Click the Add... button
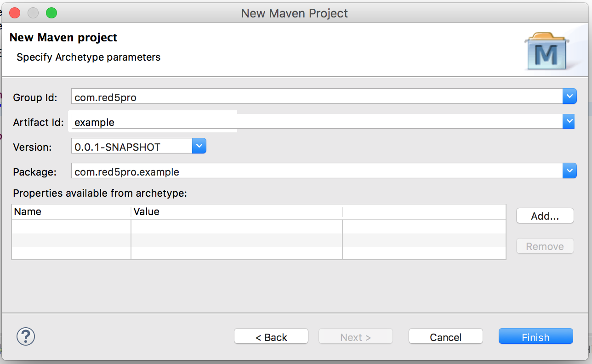Image resolution: width=592 pixels, height=364 pixels. pos(545,216)
